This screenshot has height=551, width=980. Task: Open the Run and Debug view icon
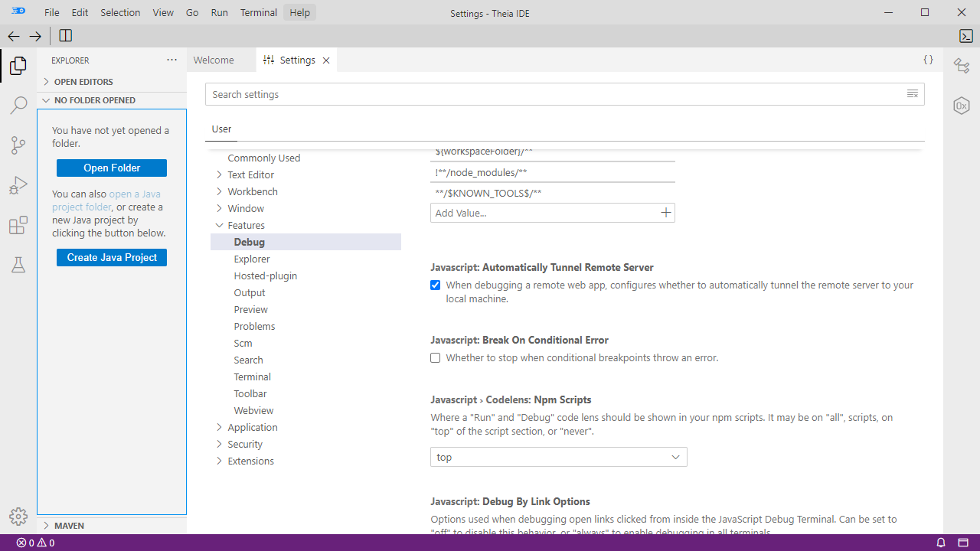[18, 185]
